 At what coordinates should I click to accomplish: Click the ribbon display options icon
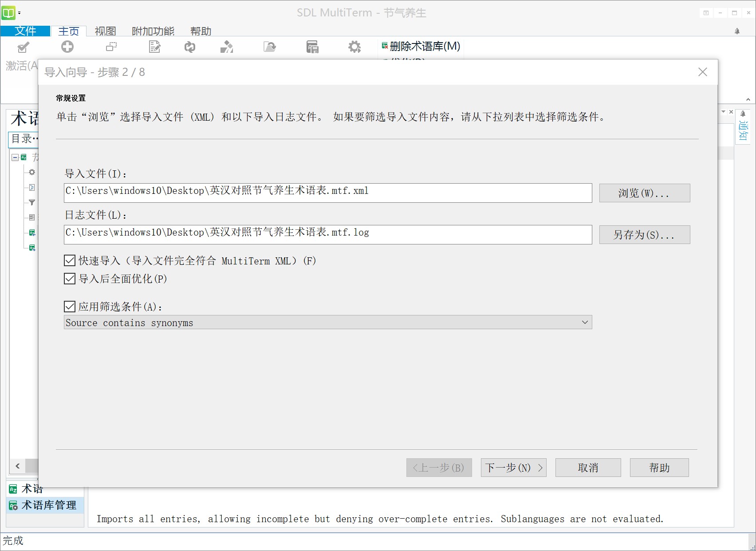(706, 13)
